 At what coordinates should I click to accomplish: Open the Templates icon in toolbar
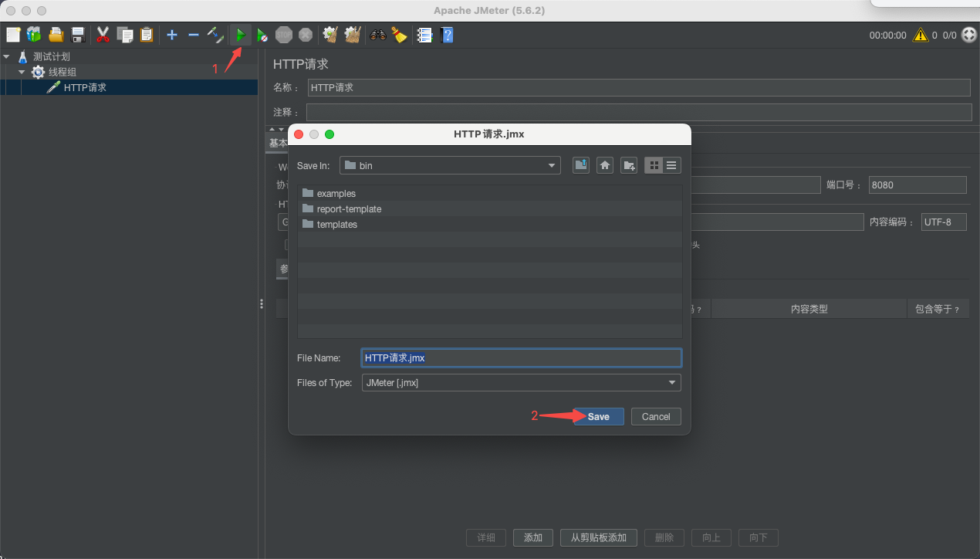[x=34, y=35]
